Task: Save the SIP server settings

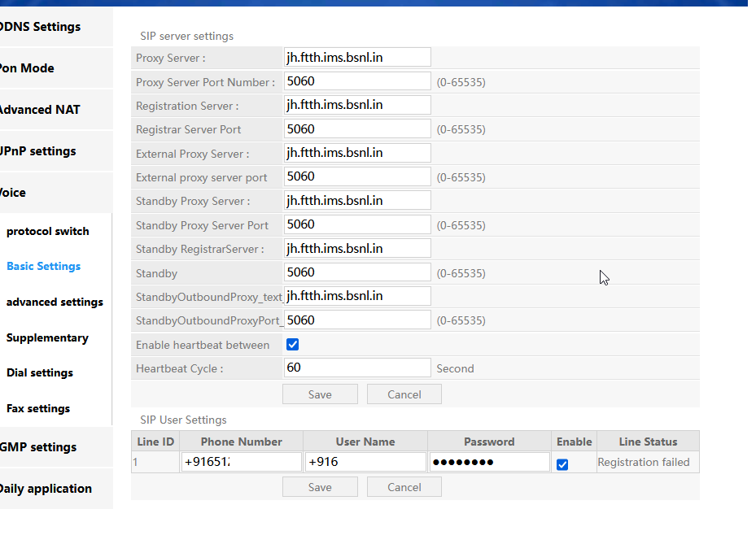Action: point(320,394)
